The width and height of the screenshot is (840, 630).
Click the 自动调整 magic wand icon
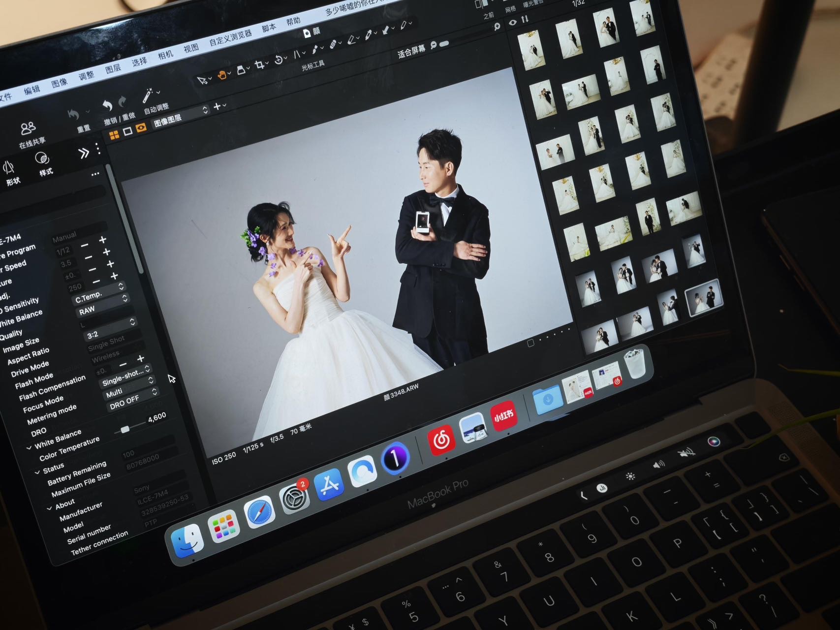148,95
